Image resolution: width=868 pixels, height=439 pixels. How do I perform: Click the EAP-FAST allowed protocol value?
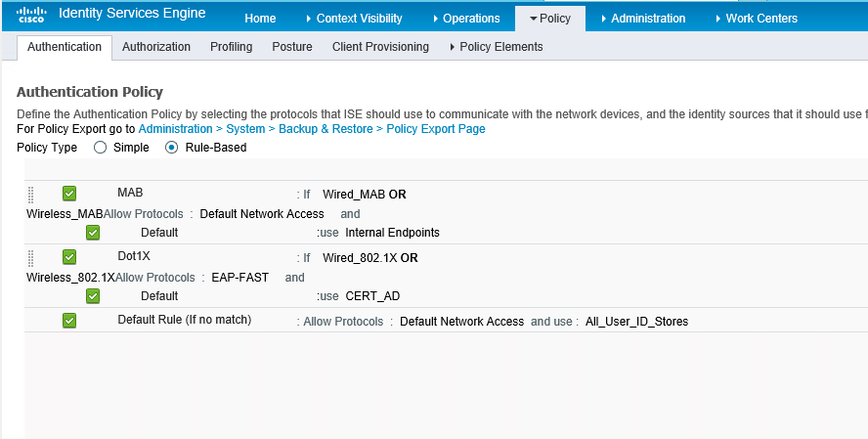(240, 278)
